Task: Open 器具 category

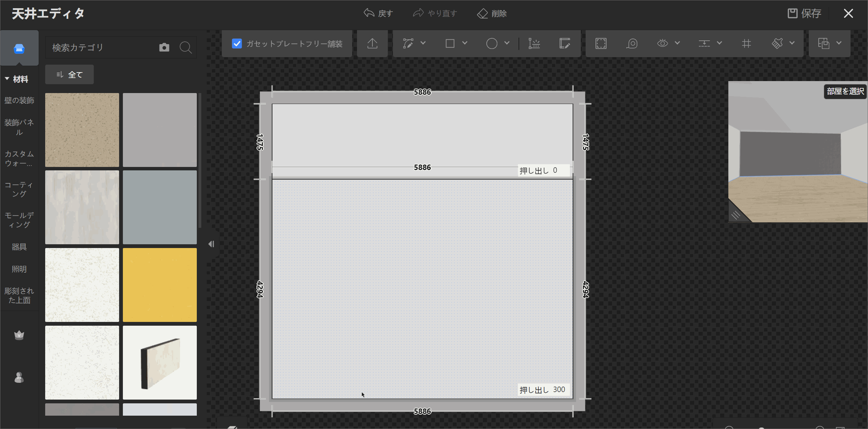Action: click(x=19, y=247)
